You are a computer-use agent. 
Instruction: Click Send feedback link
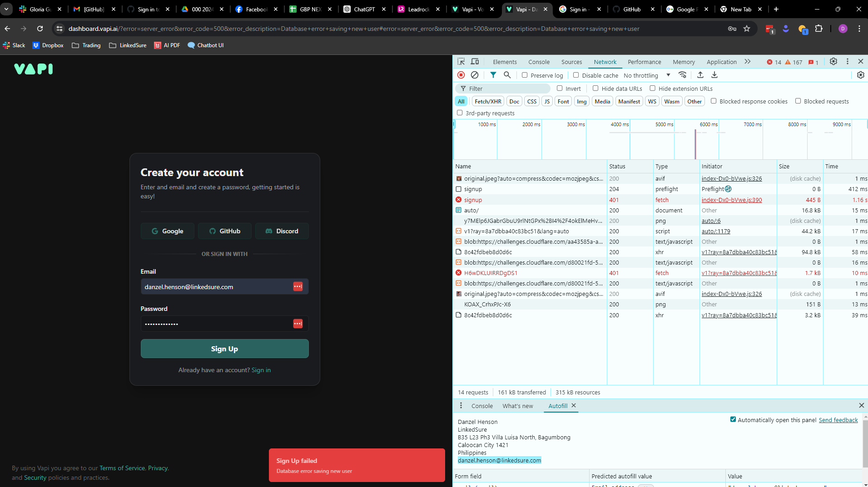click(838, 420)
